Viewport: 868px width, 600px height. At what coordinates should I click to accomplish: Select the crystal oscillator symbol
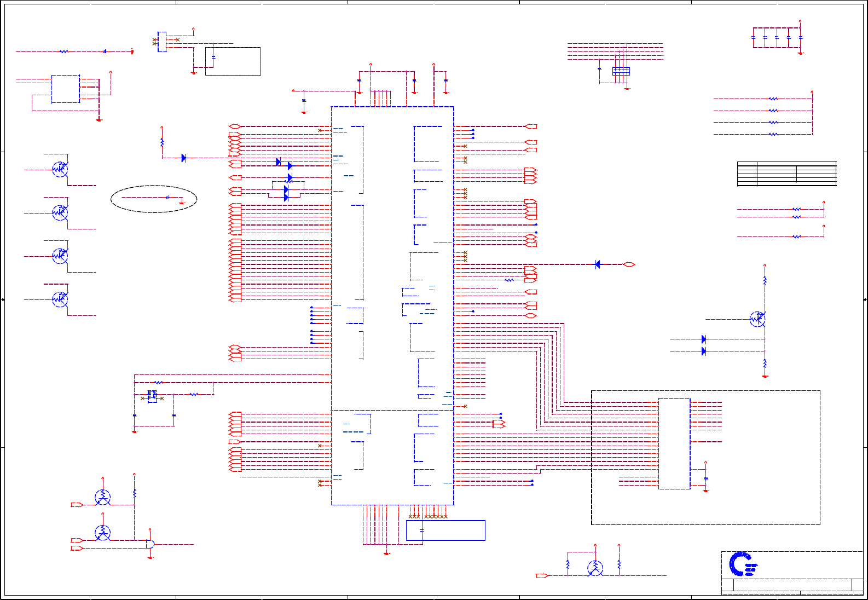tap(152, 396)
